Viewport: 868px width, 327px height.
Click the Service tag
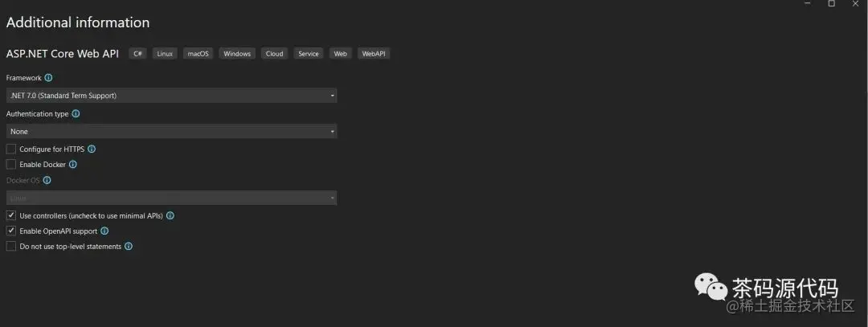pos(309,54)
